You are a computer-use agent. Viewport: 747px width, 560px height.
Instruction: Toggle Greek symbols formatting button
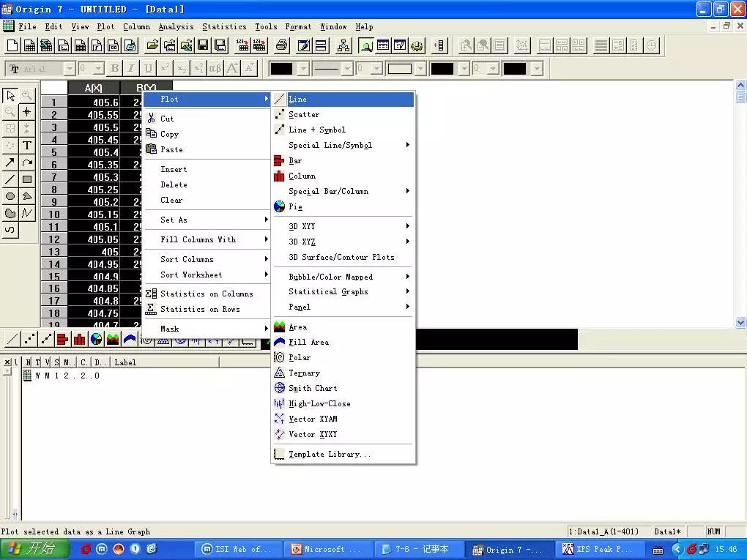pos(215,69)
